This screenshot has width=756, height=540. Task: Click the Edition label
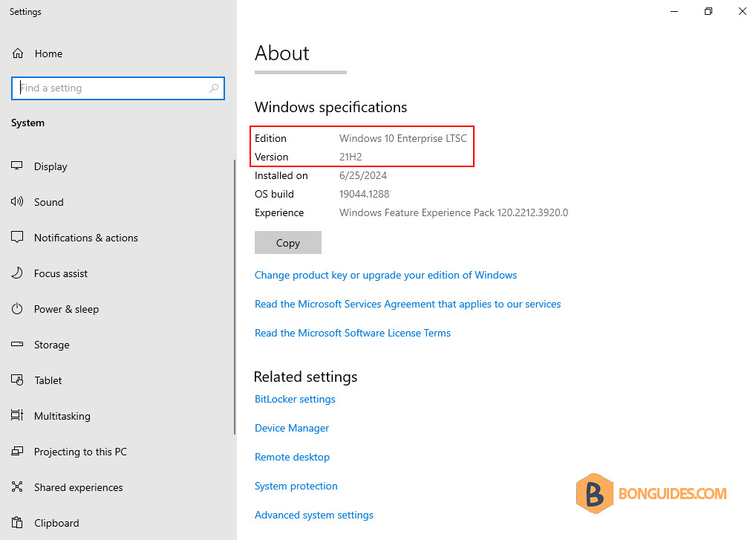click(270, 138)
